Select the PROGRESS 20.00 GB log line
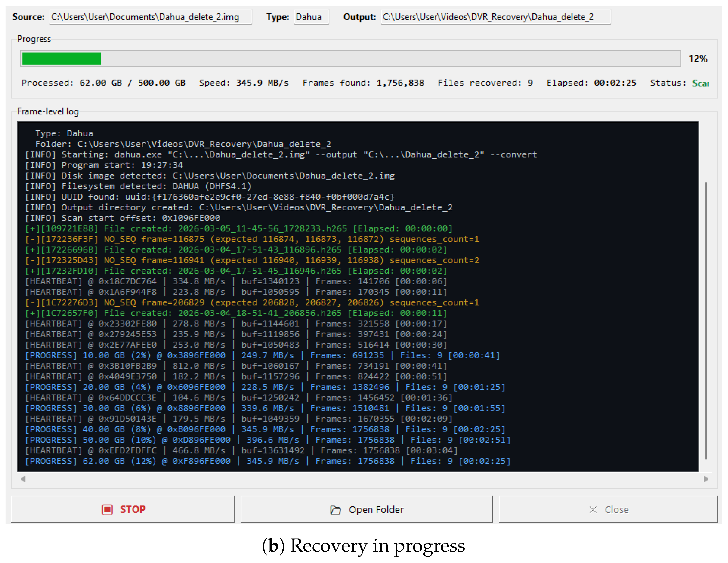The image size is (728, 563). (x=265, y=388)
